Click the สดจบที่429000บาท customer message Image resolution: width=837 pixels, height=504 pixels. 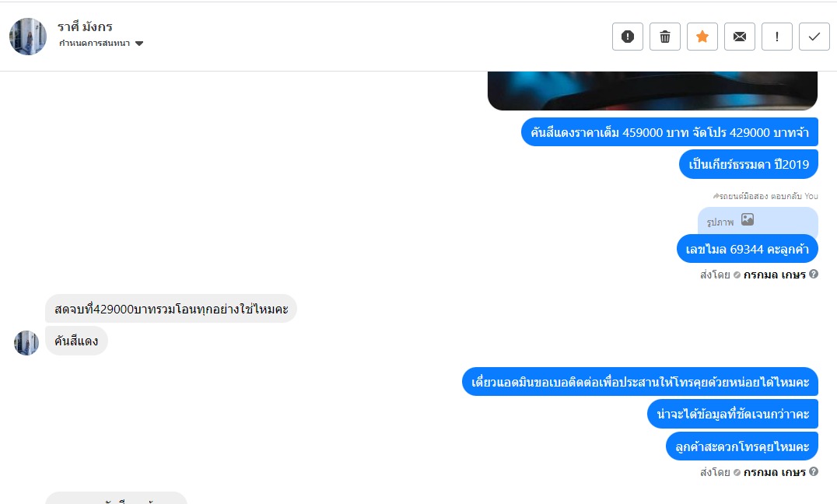(171, 309)
